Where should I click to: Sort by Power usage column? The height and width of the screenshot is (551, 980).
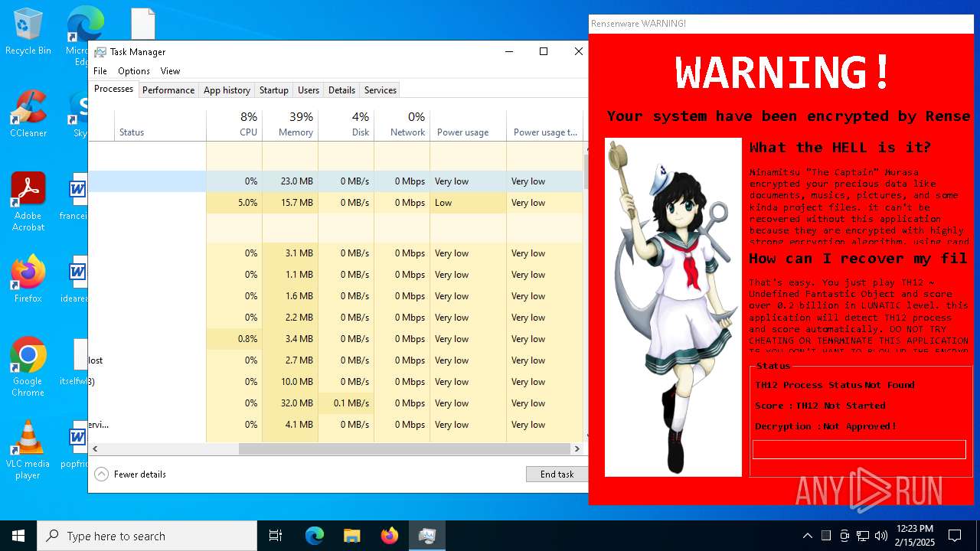[468, 125]
